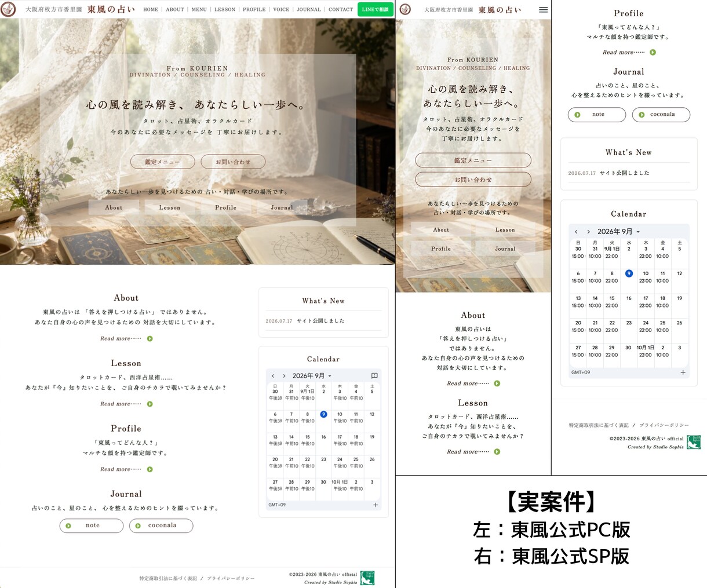Select Journal tile in SP hero
Screen dimensions: 707x588
(505, 249)
